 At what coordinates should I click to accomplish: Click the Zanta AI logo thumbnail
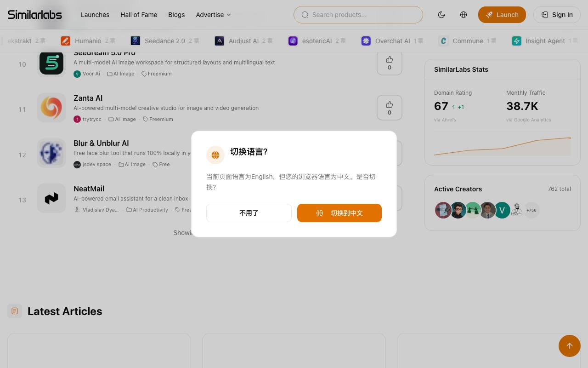[51, 108]
